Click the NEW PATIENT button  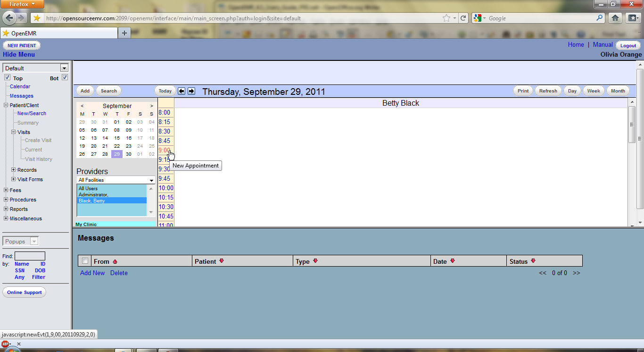coord(22,45)
